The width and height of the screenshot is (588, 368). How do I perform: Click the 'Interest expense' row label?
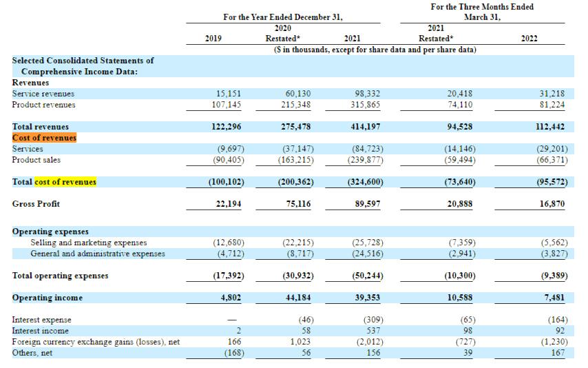click(x=41, y=320)
